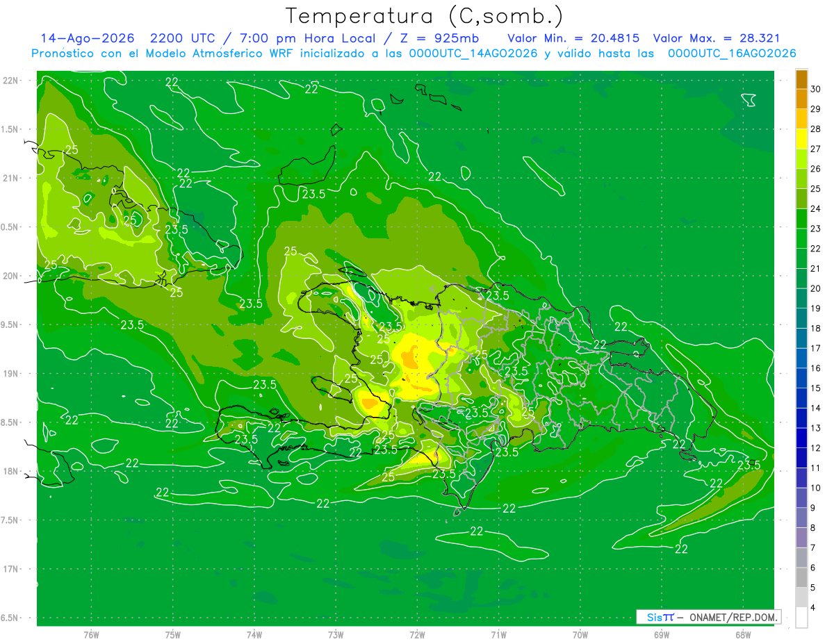The width and height of the screenshot is (834, 644).
Task: Pick the orange swatch between 29 and 30
Action: [801, 99]
